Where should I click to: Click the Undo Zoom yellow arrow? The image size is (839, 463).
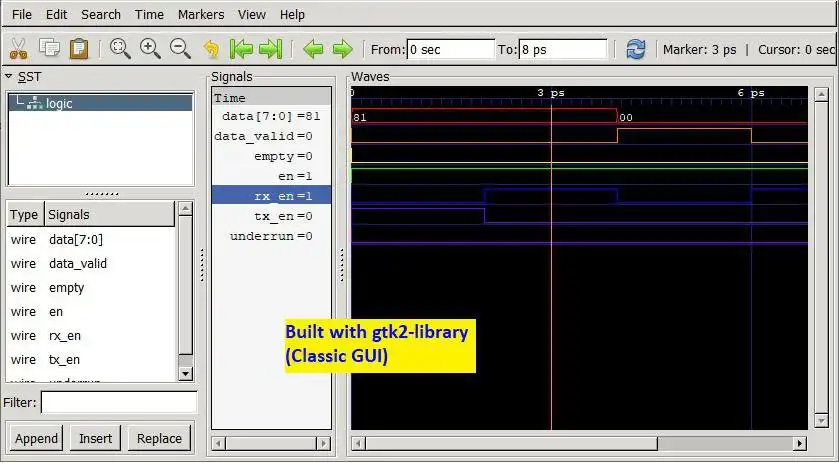tap(211, 49)
